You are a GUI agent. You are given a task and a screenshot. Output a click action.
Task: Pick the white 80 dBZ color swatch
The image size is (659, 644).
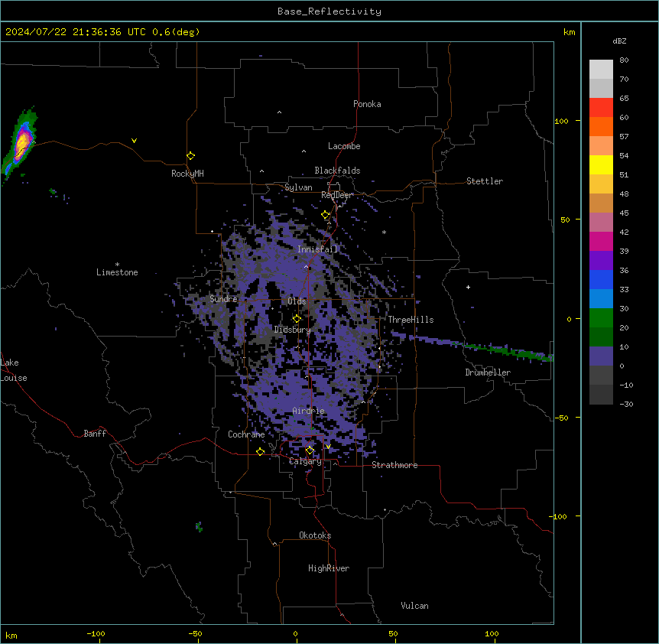(x=601, y=69)
